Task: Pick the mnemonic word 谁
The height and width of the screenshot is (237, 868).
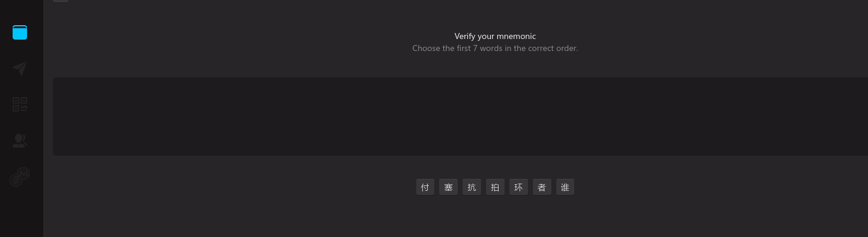Action: tap(565, 187)
